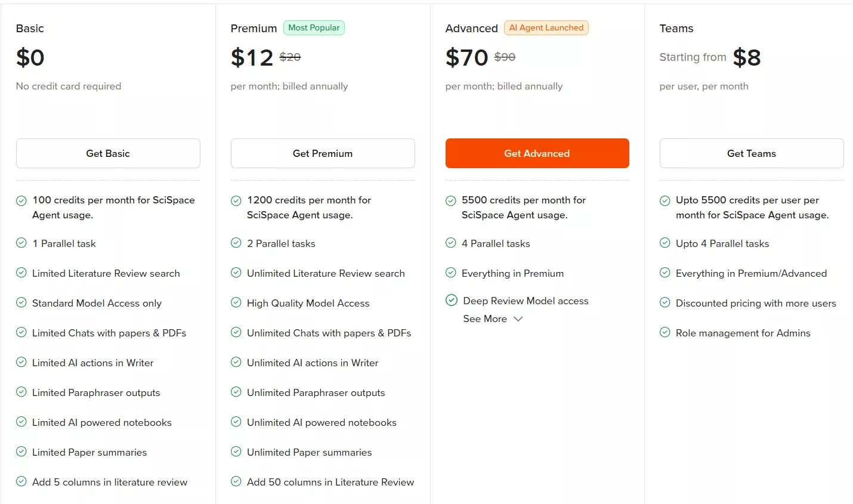Image resolution: width=853 pixels, height=504 pixels.
Task: Click the checkmark beside Everything in Premium
Action: click(x=451, y=273)
